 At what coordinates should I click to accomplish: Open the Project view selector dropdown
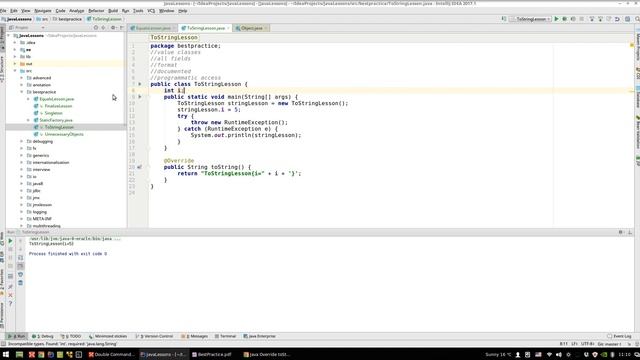pos(27,28)
